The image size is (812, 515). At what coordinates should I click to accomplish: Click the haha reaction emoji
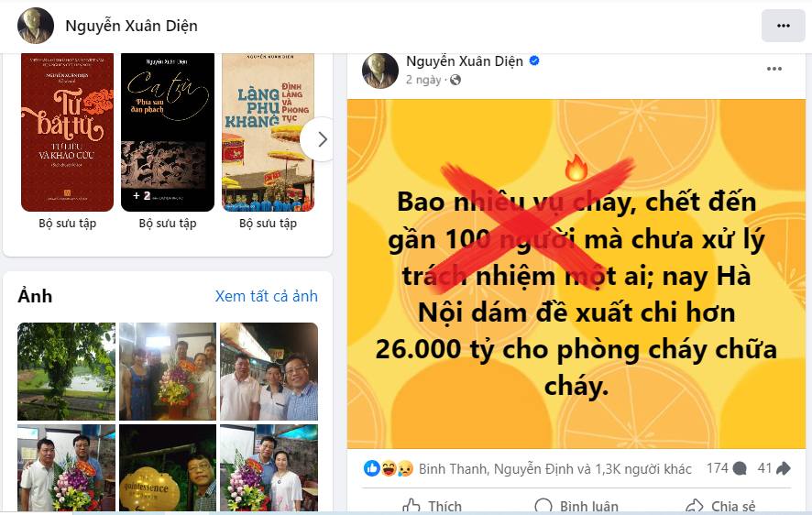tap(390, 469)
